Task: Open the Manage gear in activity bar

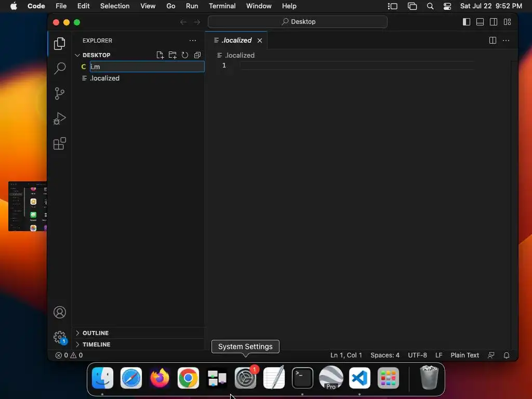Action: [x=60, y=337]
